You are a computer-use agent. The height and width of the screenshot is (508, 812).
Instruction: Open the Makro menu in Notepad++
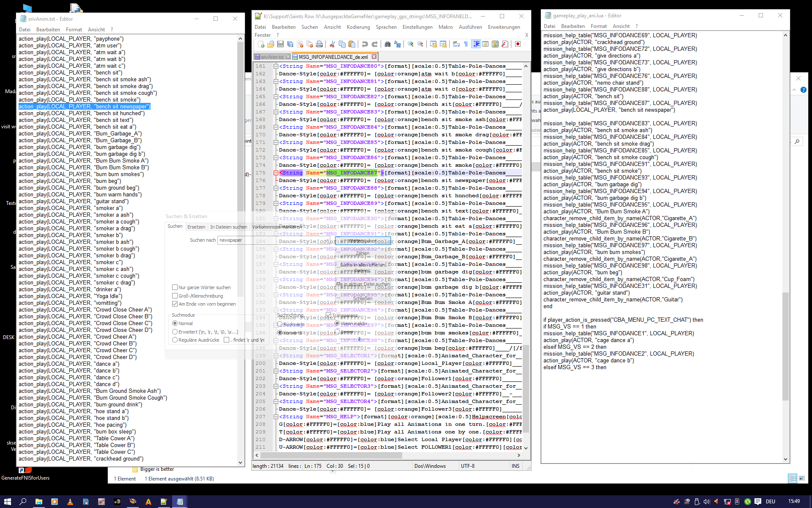click(445, 27)
